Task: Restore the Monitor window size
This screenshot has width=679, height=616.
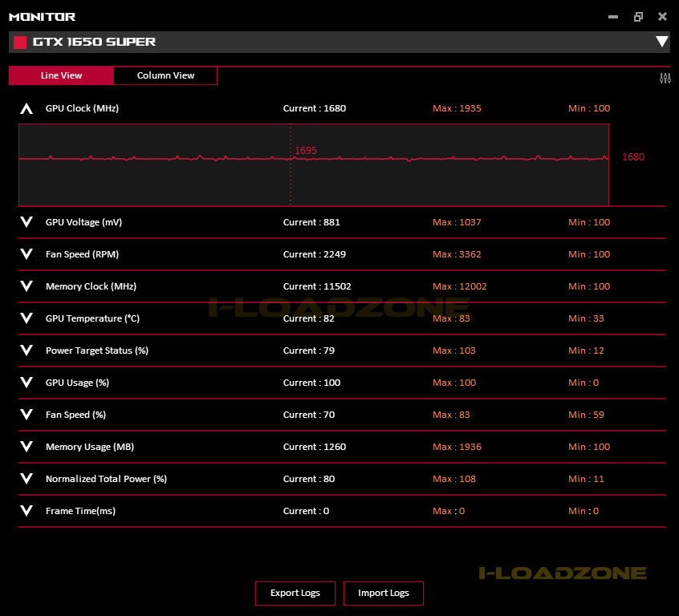Action: point(638,17)
